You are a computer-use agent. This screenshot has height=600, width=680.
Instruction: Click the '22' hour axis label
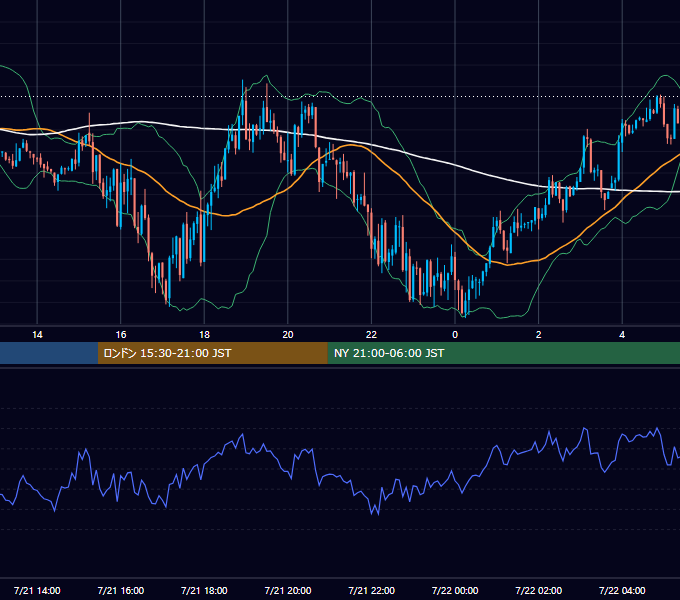[x=371, y=335]
